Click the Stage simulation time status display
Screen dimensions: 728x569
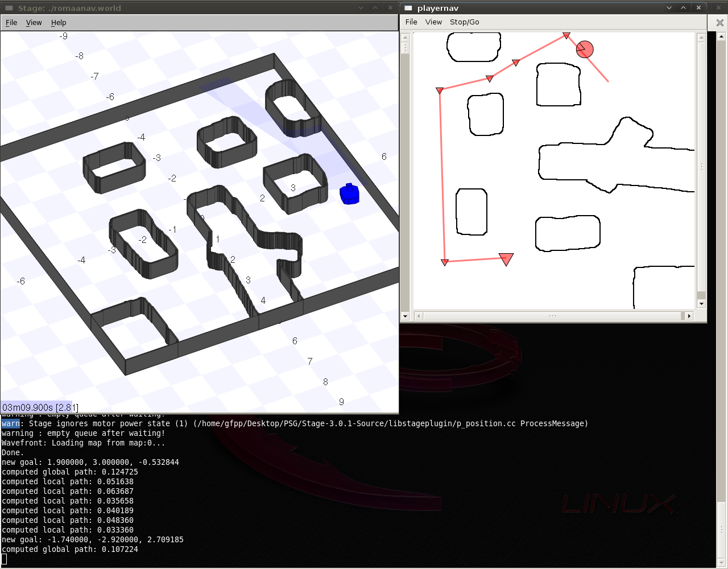40,407
